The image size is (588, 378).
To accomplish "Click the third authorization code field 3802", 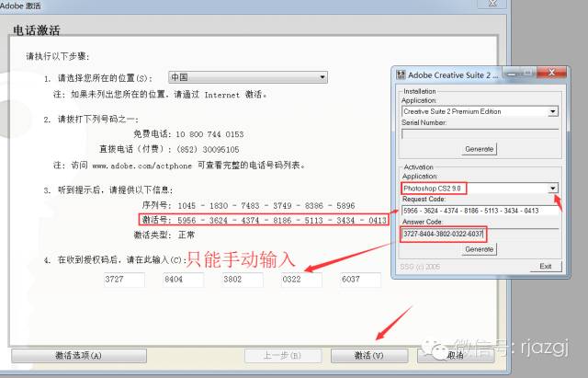I will click(x=243, y=280).
